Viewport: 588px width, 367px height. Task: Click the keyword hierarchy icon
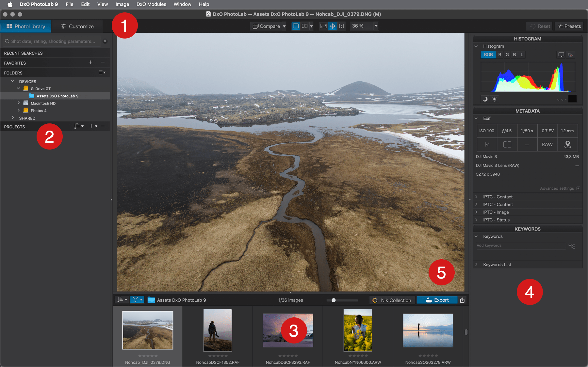[572, 246]
